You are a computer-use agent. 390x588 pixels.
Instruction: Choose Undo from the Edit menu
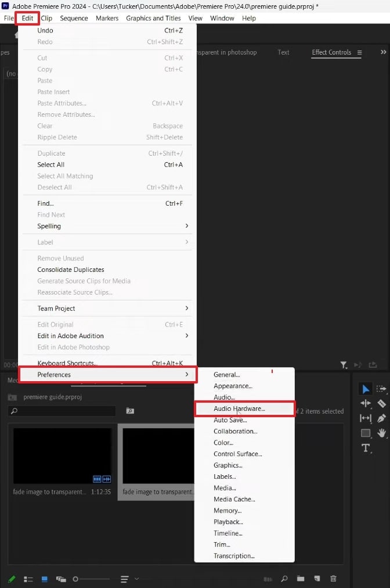click(107, 30)
